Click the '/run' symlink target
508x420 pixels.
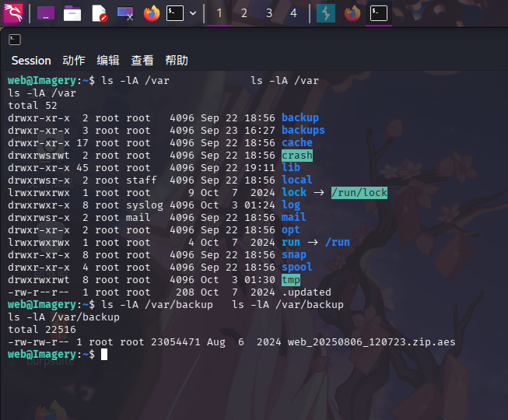[338, 243]
